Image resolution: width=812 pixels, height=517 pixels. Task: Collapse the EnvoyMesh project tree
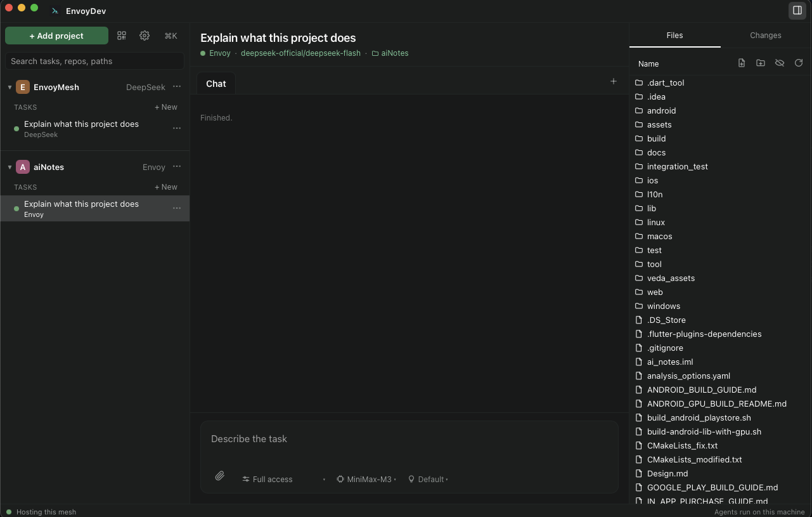pyautogui.click(x=10, y=87)
